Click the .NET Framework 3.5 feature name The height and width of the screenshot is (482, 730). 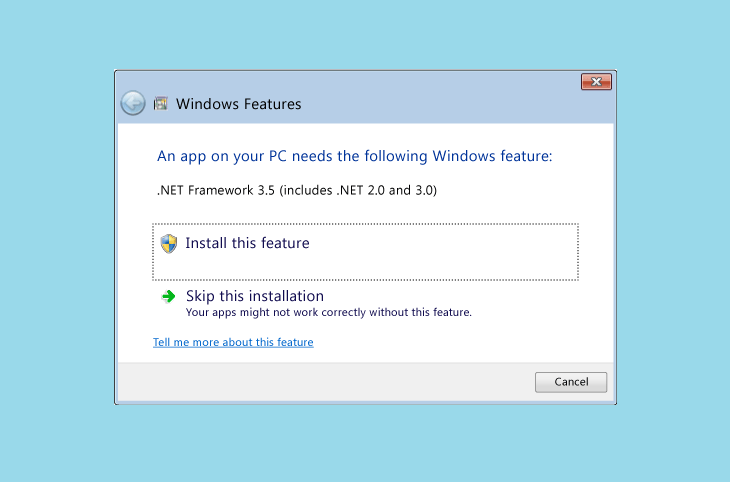point(297,190)
